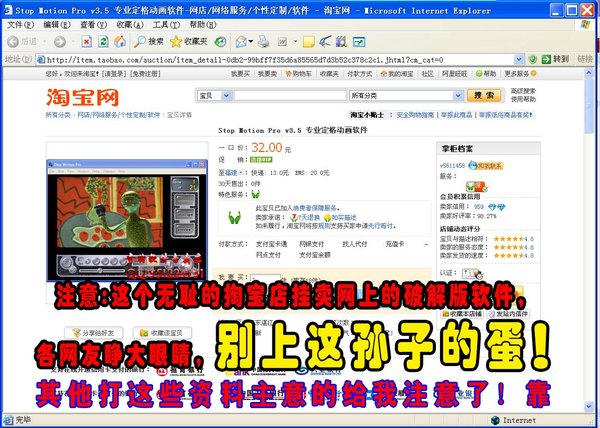Click the 如实描述 promise link

pyautogui.click(x=340, y=217)
